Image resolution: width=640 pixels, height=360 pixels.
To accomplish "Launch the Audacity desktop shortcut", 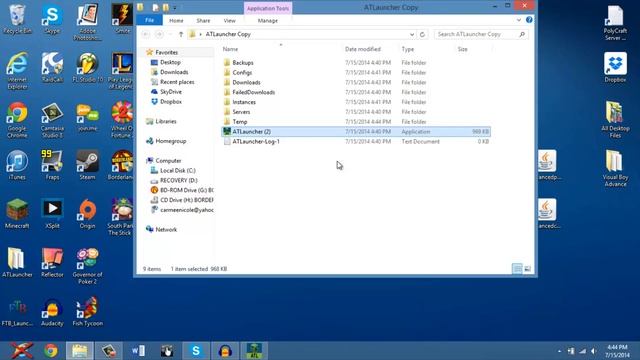I will [52, 311].
